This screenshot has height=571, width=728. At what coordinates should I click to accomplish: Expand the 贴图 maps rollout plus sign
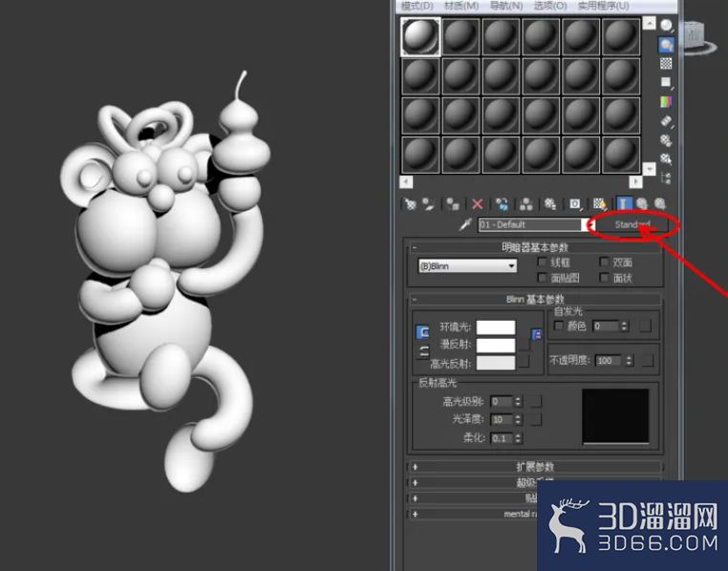[x=415, y=498]
